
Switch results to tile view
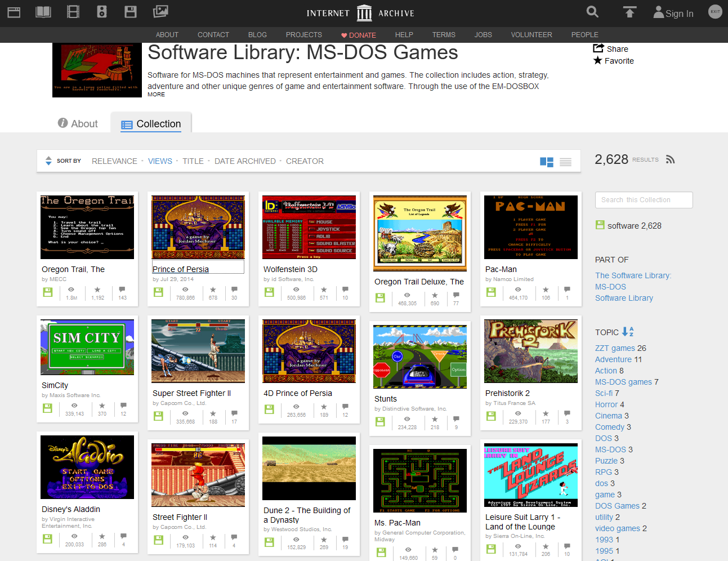(546, 162)
